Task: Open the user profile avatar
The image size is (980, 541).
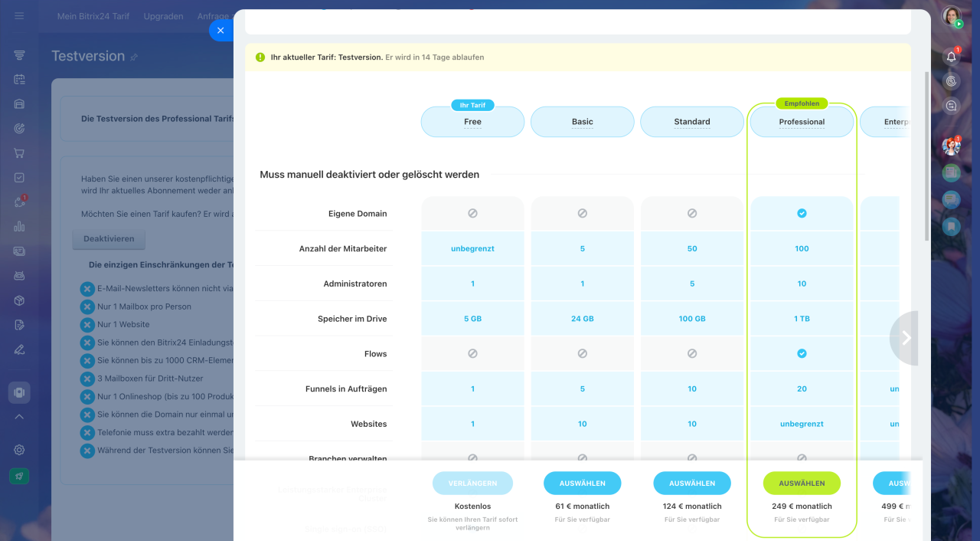Action: tap(952, 16)
